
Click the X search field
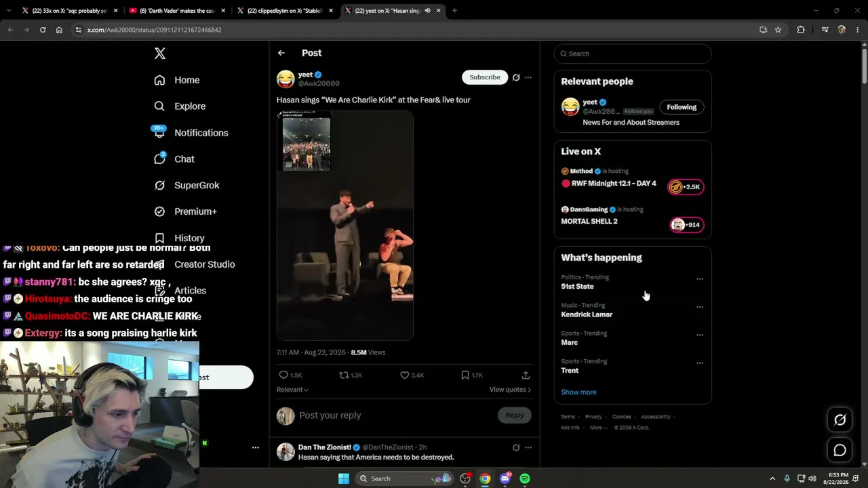(x=633, y=54)
